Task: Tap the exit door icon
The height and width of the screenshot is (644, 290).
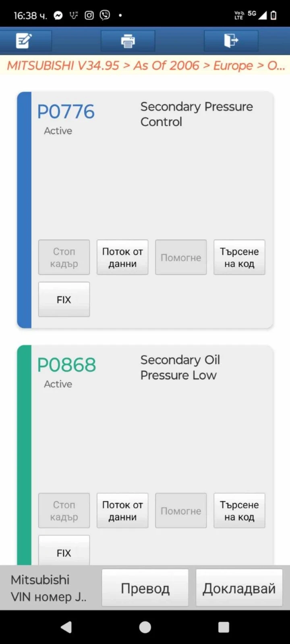Action: [x=231, y=41]
